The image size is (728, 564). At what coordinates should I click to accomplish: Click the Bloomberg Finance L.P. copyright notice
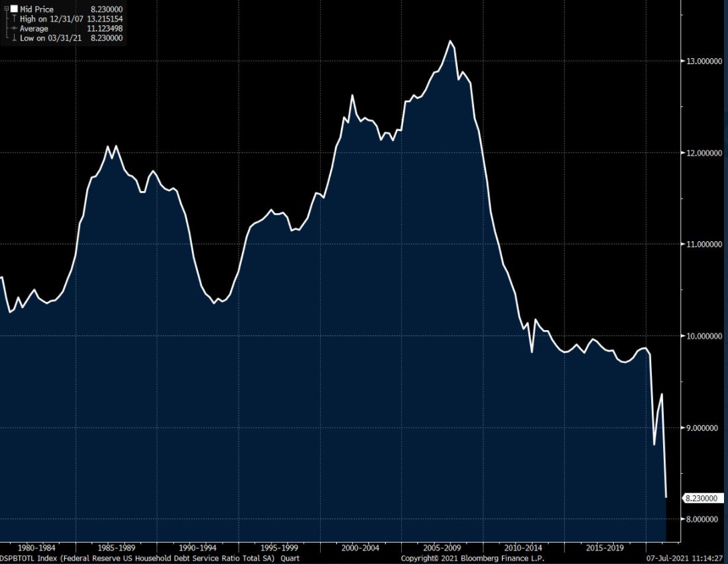[473, 559]
